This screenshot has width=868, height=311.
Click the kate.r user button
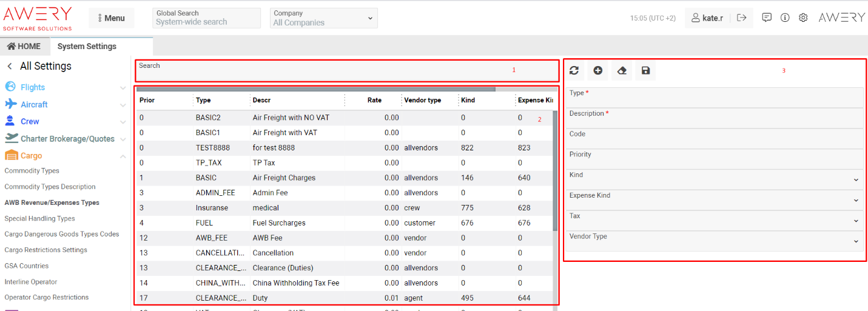[x=707, y=18]
